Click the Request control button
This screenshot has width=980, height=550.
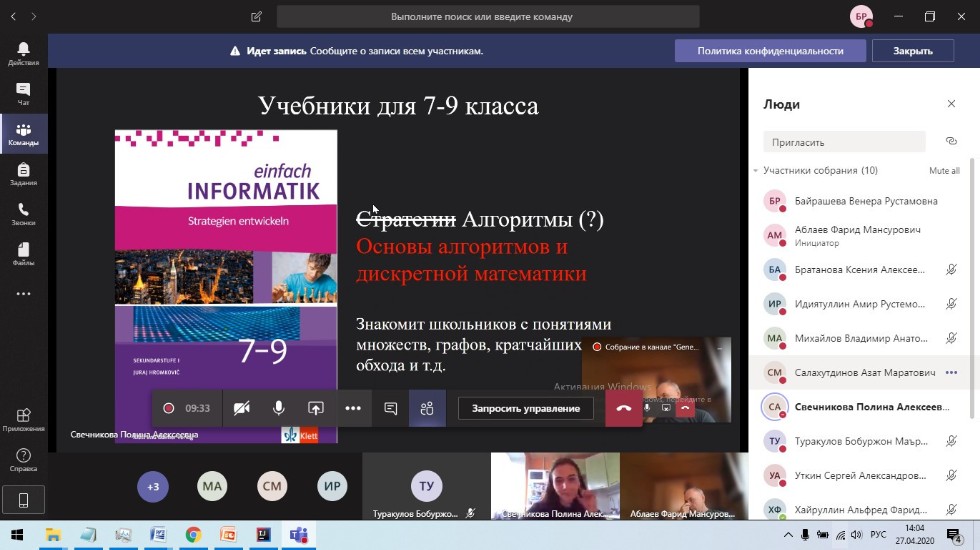(526, 408)
